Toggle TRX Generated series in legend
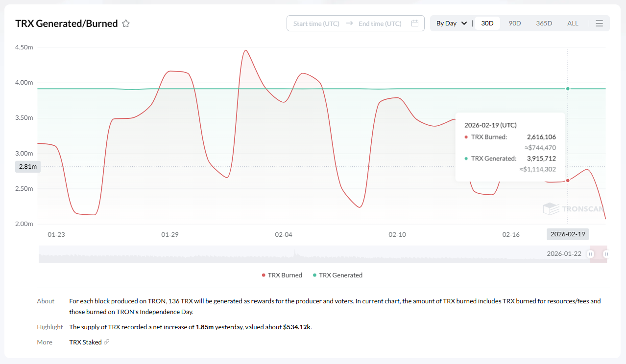 click(x=340, y=275)
